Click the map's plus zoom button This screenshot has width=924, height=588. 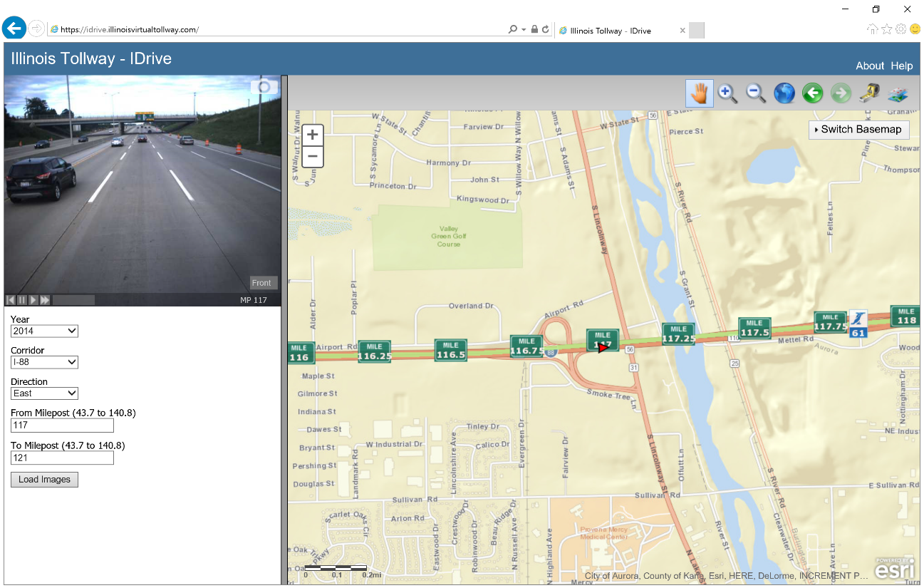[x=313, y=135]
